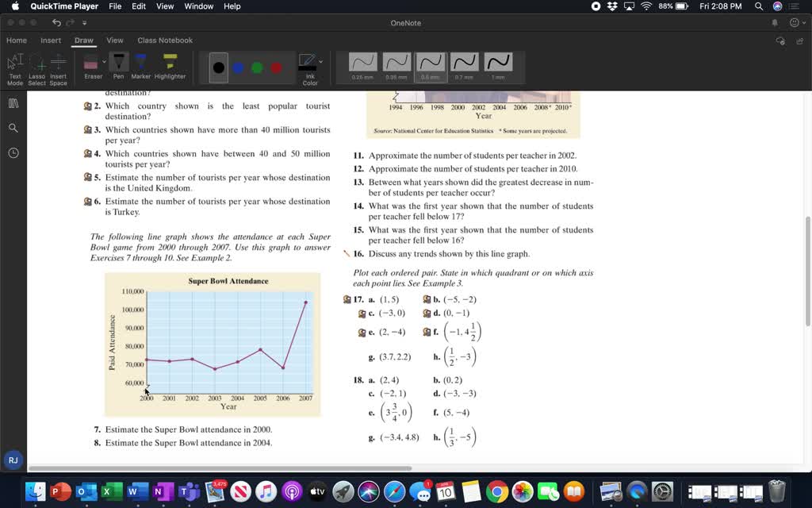Open the Class Notebook tab

pyautogui.click(x=164, y=40)
